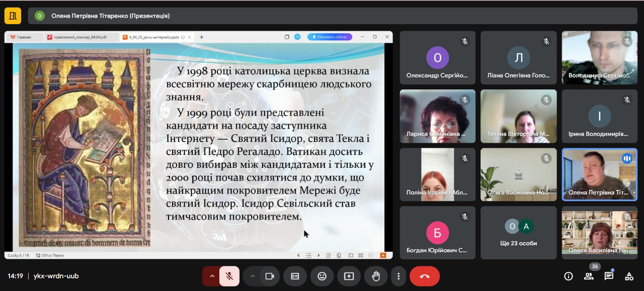Close the 4_04_25_день інтернету.pptx tab
The image size is (644, 291).
[190, 37]
